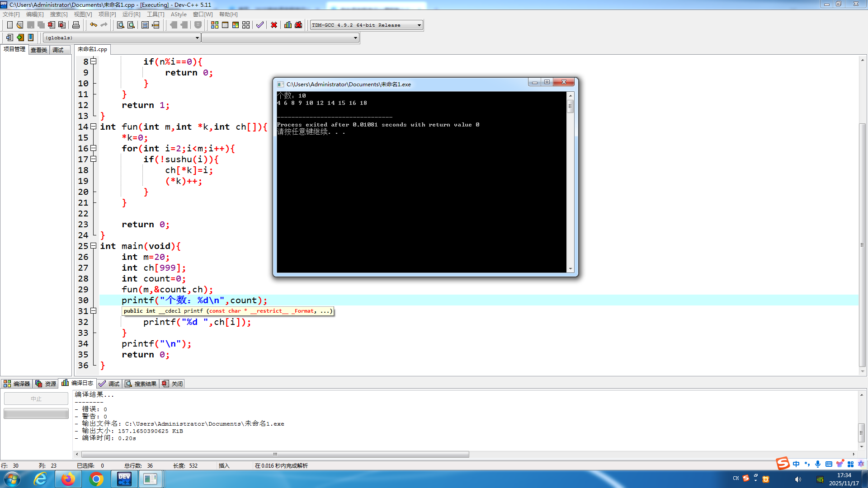Collapse the main function fold at line 25
This screenshot has height=488, width=868.
click(94, 246)
